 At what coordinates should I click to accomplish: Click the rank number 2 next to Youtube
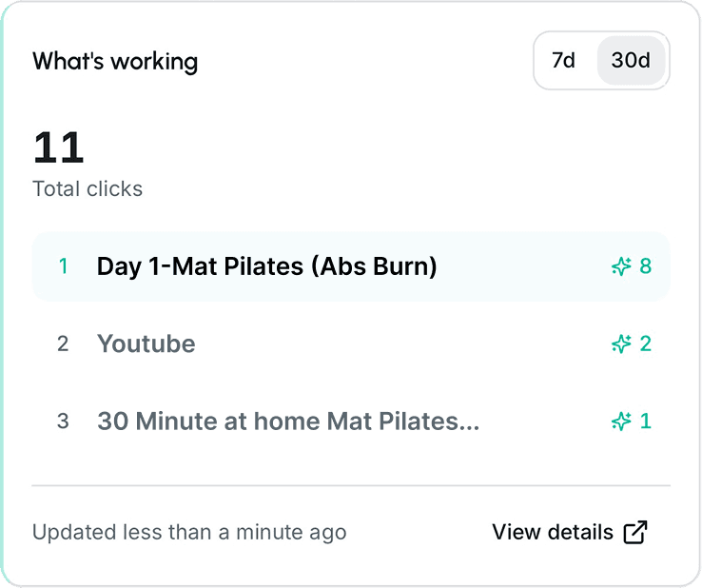tap(63, 343)
